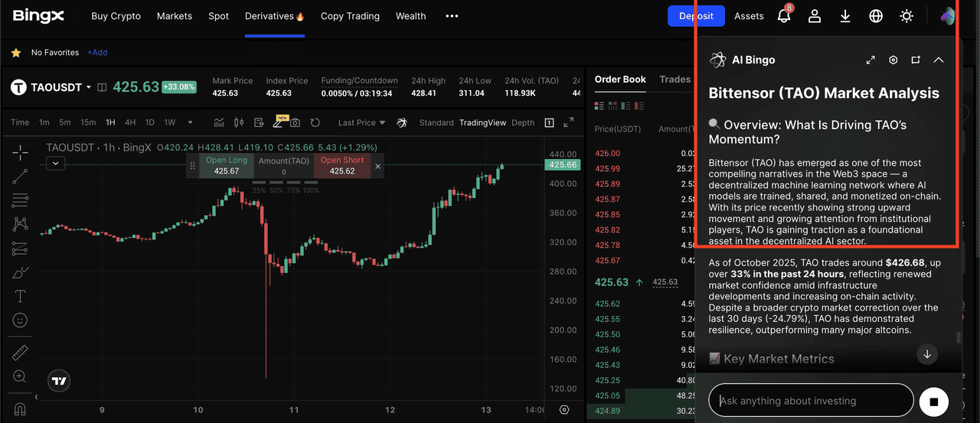
Task: Click the chart snapshot camera icon
Action: (295, 122)
